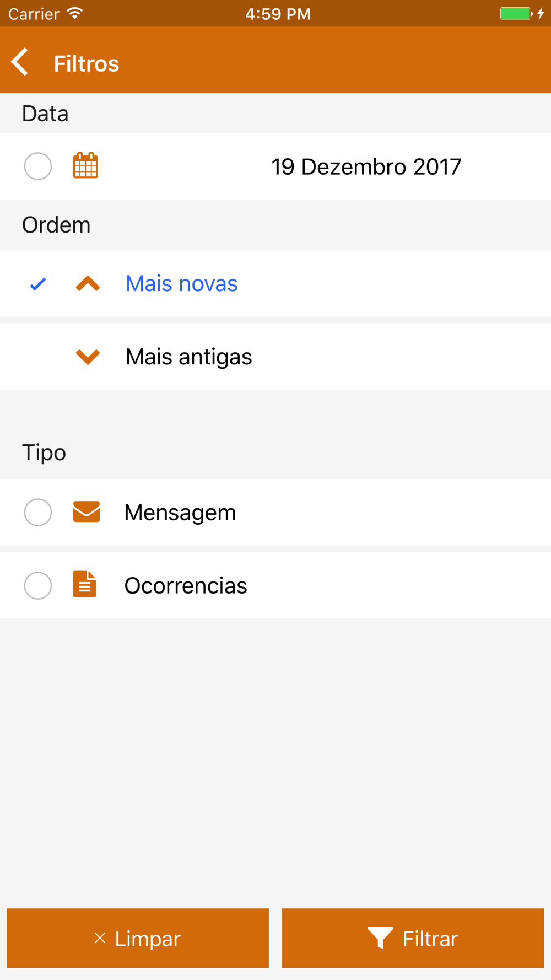The width and height of the screenshot is (551, 980).
Task: Select the Ocorrencias radio button
Action: point(38,585)
